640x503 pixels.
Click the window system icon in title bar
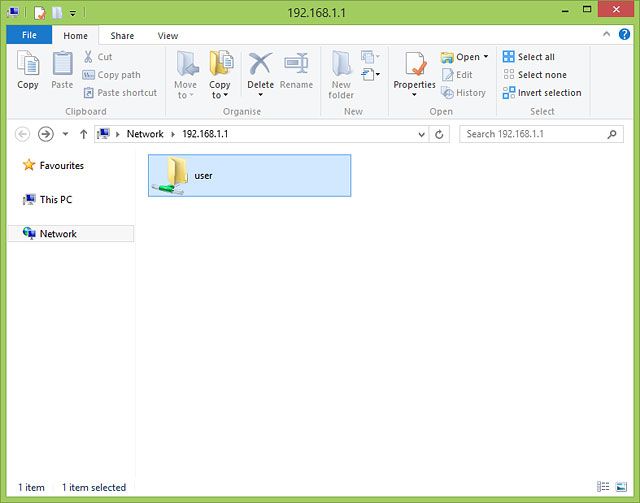tap(13, 13)
